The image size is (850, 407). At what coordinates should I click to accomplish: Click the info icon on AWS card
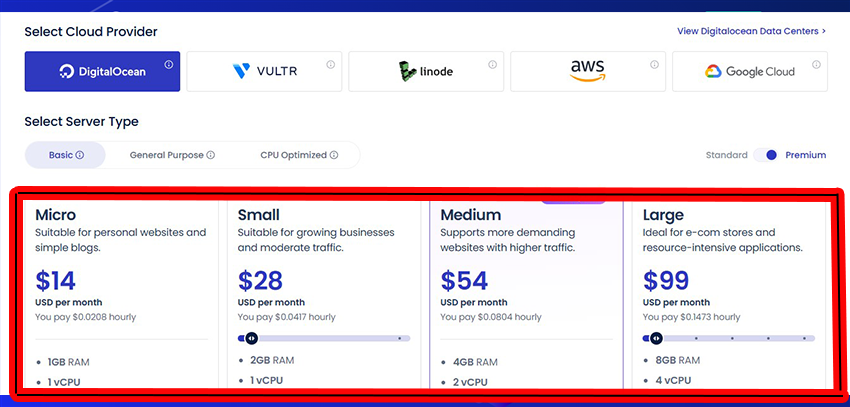655,65
